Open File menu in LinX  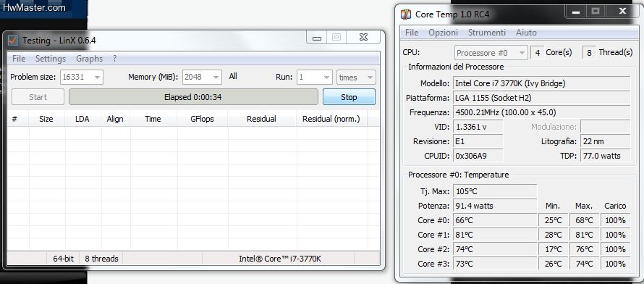point(19,59)
